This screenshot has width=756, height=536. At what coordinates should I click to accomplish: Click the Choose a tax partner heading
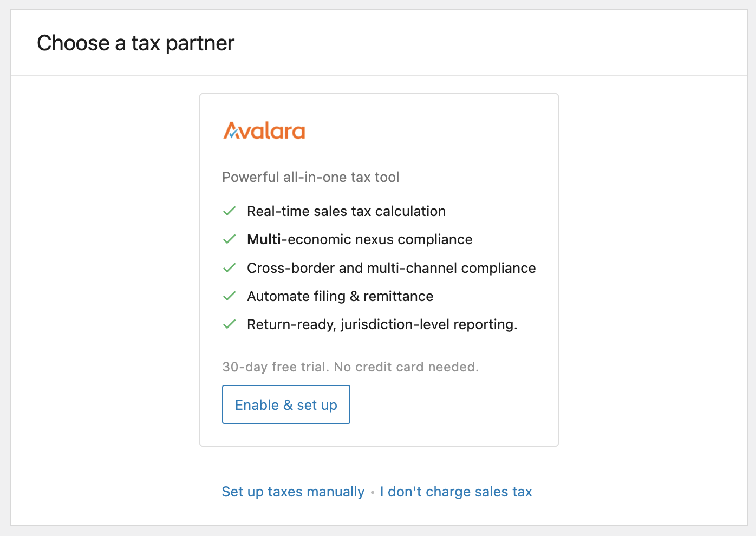tap(135, 43)
